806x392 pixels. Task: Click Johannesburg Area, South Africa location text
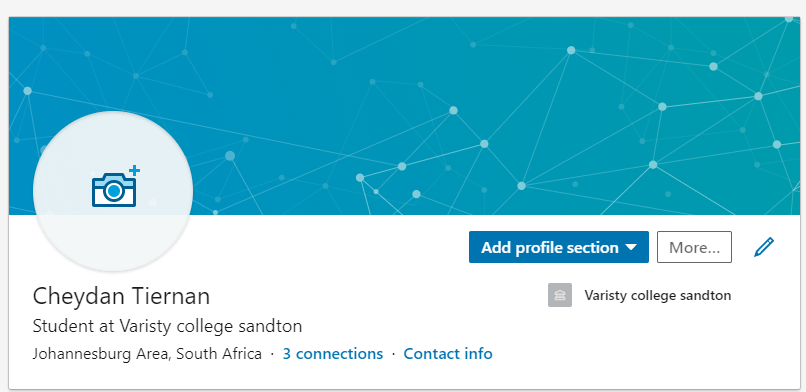147,354
